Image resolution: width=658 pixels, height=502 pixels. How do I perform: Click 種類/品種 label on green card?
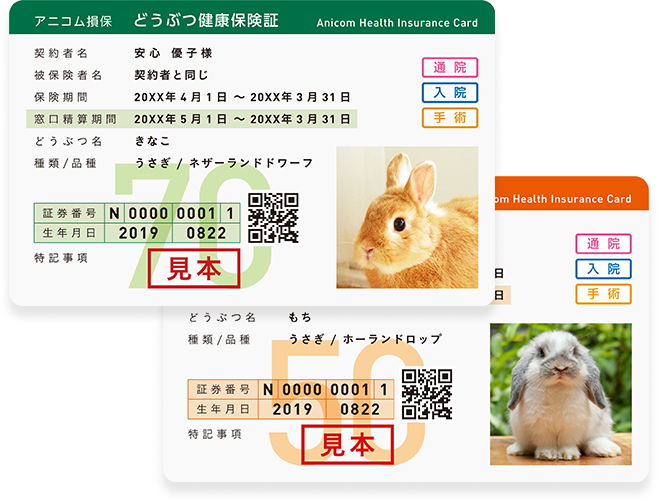[65, 163]
